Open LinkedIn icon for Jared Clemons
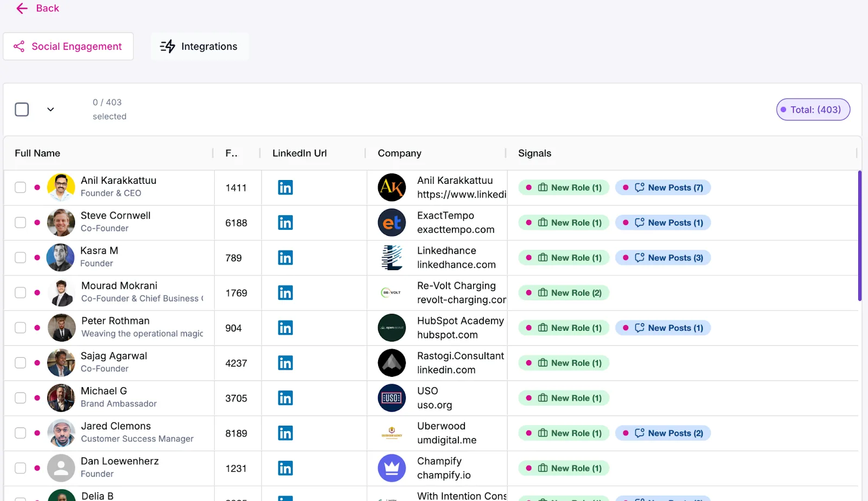Viewport: 868px width, 501px height. (x=285, y=433)
